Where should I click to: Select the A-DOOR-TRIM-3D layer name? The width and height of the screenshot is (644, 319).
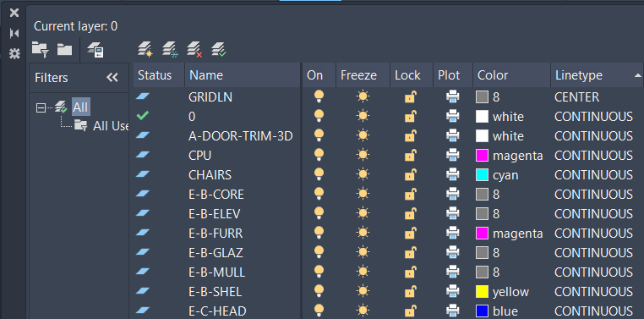pyautogui.click(x=241, y=136)
